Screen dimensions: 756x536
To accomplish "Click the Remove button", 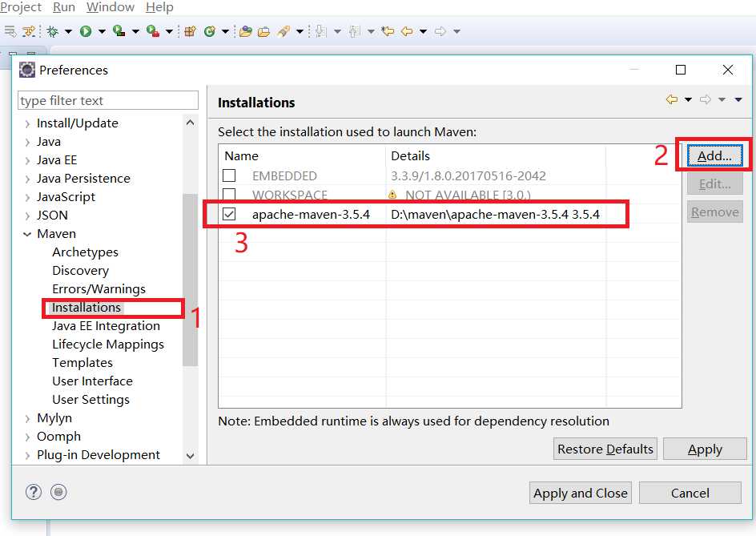I will [x=714, y=212].
